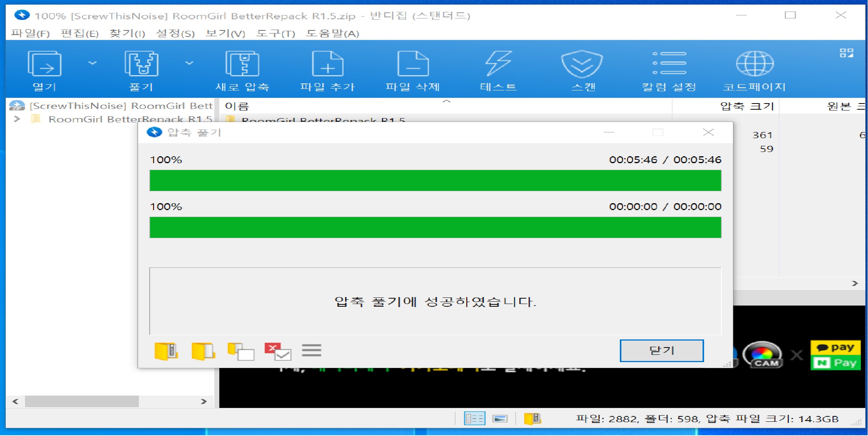Run the 테스트 (Test) lightning icon
868x436 pixels.
498,64
